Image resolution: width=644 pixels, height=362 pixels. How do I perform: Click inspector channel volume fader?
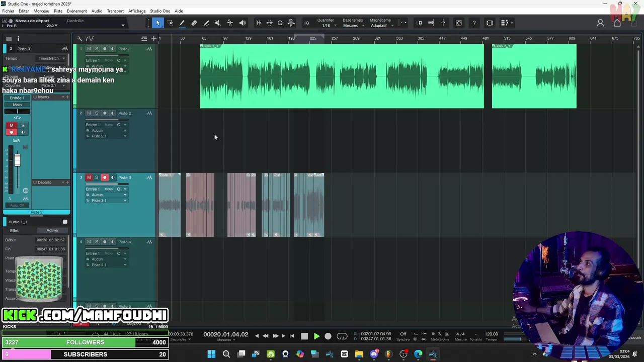point(18,160)
